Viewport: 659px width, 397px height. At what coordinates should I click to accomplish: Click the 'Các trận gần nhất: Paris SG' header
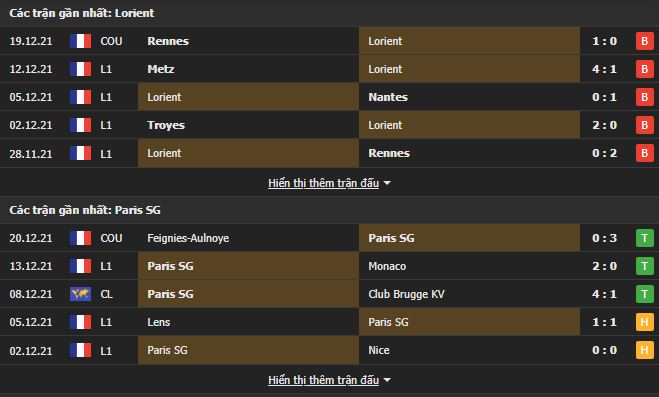coord(85,210)
